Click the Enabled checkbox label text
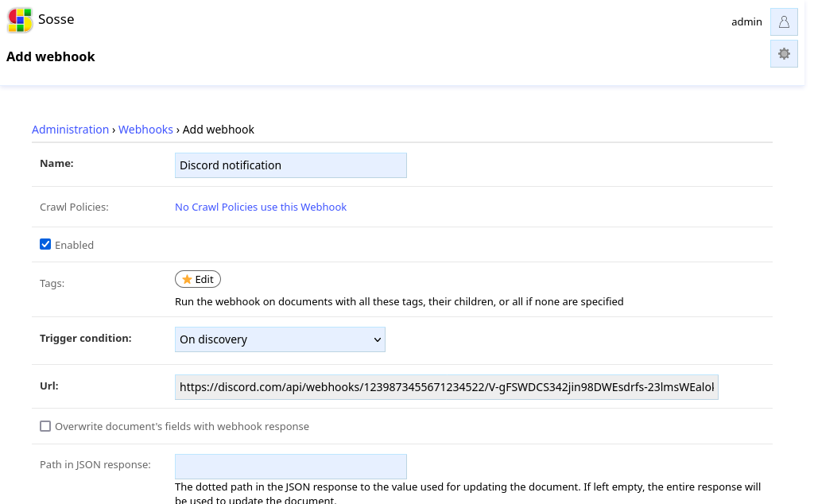 [74, 245]
